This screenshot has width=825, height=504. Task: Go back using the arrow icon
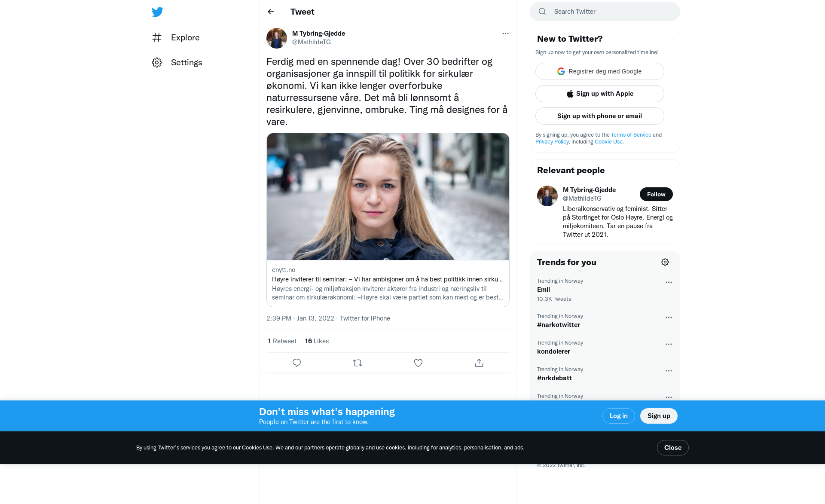[x=271, y=12]
